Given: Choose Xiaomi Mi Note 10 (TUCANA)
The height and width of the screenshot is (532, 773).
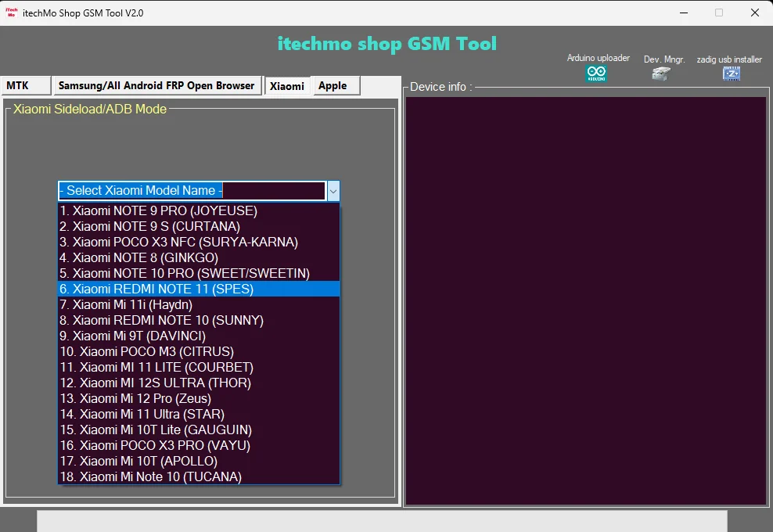Looking at the screenshot, I should (x=199, y=476).
